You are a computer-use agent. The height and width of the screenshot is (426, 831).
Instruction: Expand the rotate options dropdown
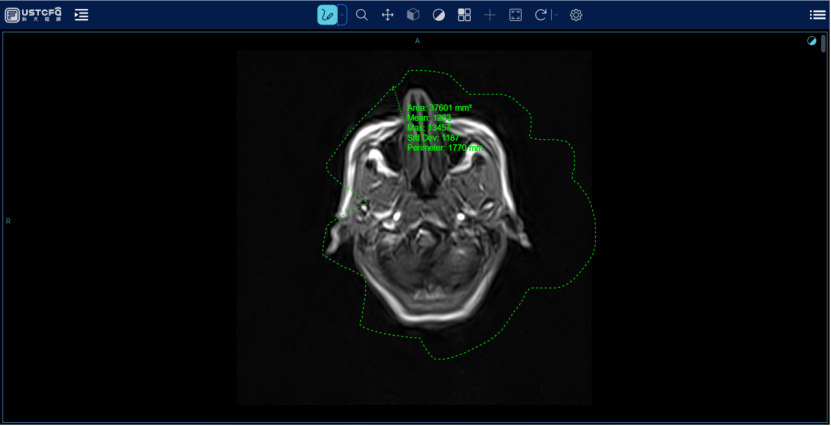tap(555, 15)
